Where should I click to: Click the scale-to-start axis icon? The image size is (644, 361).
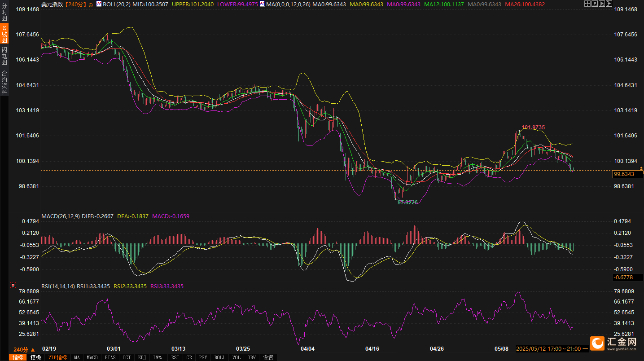click(x=596, y=4)
